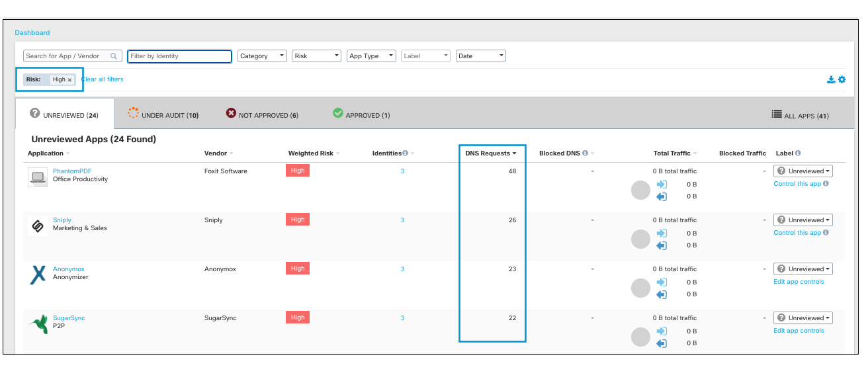Click the Anonymox X logo

38,275
